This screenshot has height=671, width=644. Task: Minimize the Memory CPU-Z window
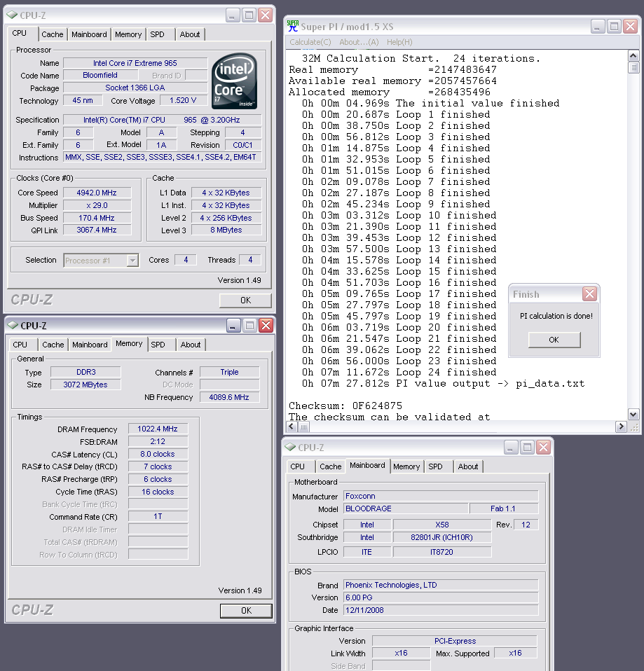coord(233,326)
